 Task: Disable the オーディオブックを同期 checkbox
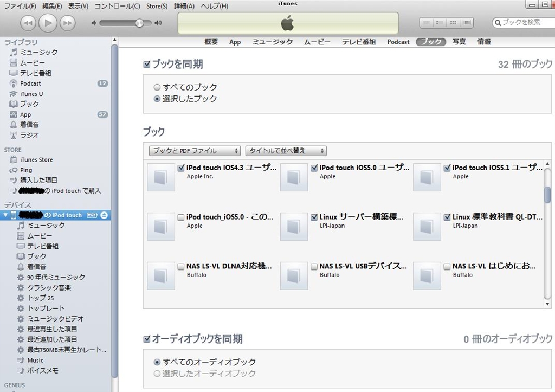tap(147, 339)
